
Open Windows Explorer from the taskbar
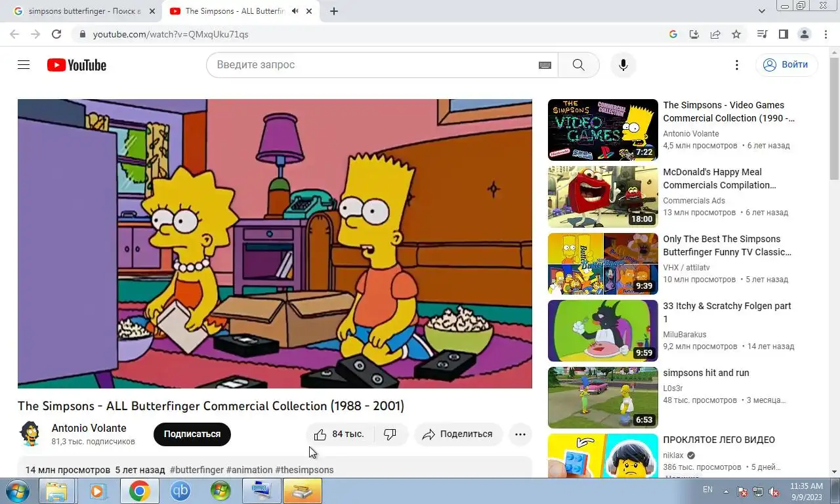56,491
